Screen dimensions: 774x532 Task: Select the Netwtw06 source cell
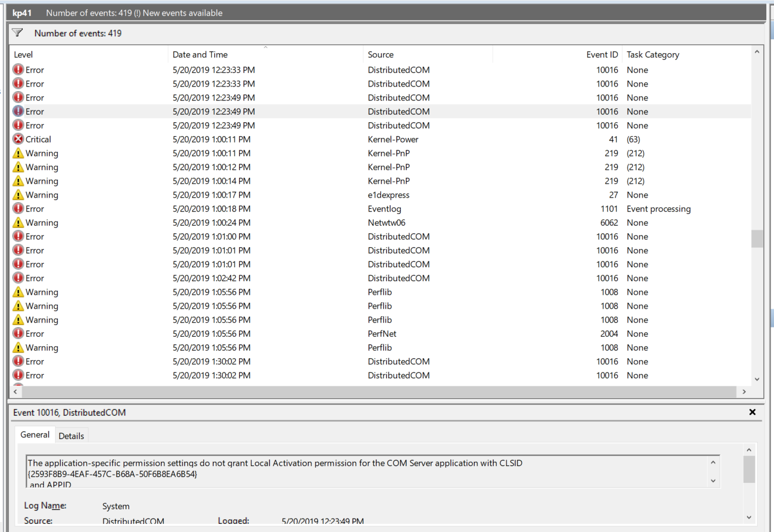pyautogui.click(x=386, y=223)
